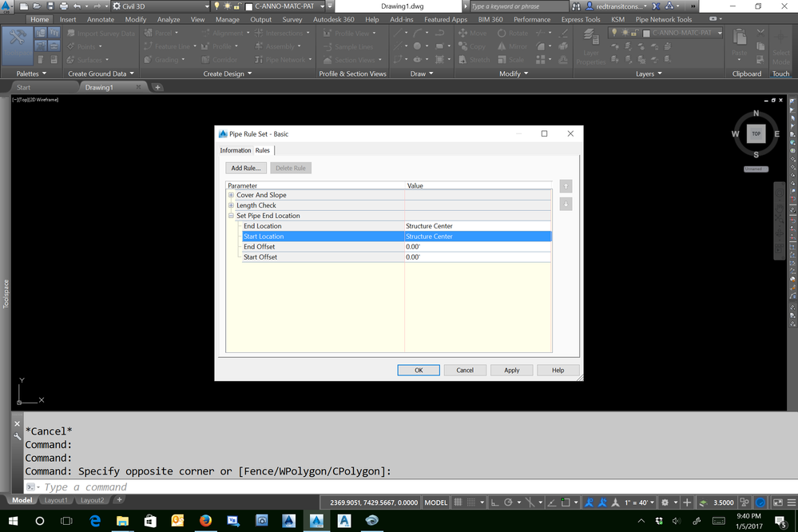Click Cancel in Pipe Rule Set dialog
Screen dimensions: 798x532
pyautogui.click(x=465, y=370)
